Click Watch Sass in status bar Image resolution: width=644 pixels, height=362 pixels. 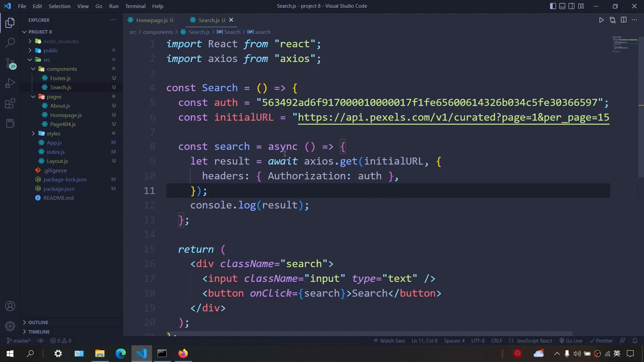coord(389,341)
